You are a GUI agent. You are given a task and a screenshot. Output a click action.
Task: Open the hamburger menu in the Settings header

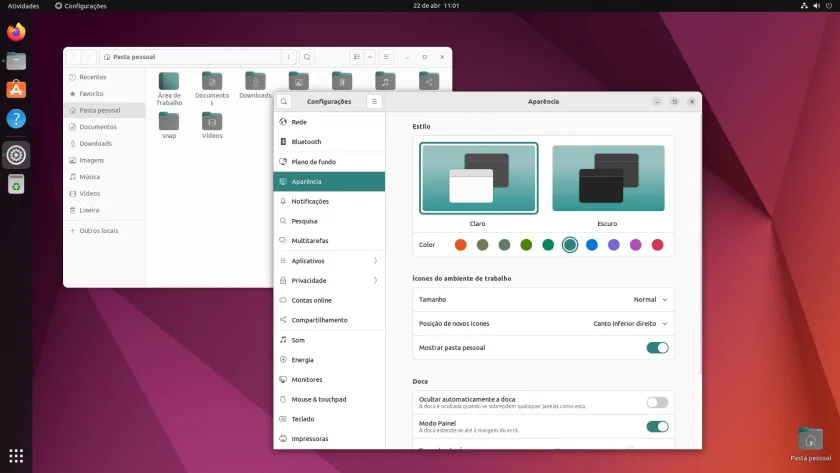[x=374, y=101]
